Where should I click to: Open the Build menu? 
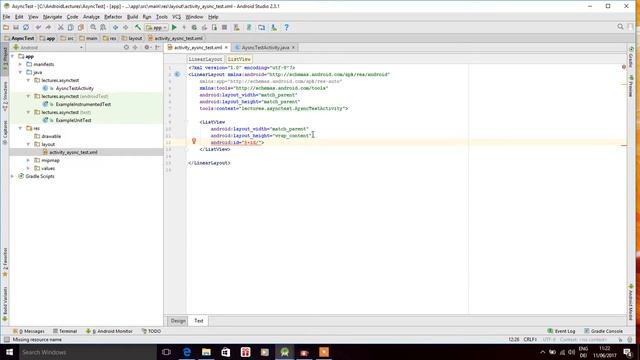tap(132, 17)
